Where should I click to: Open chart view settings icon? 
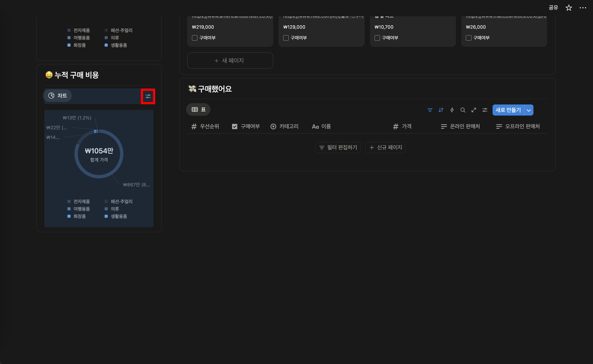click(148, 96)
